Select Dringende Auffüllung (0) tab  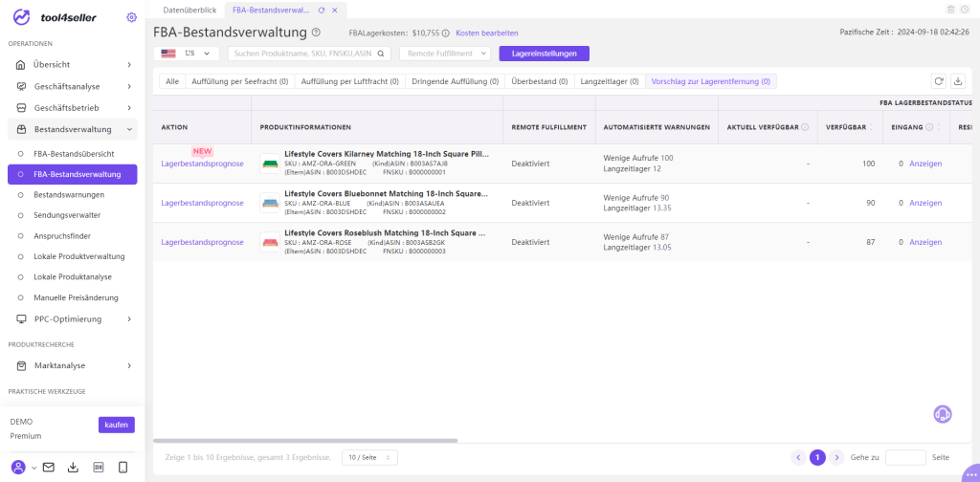(455, 81)
